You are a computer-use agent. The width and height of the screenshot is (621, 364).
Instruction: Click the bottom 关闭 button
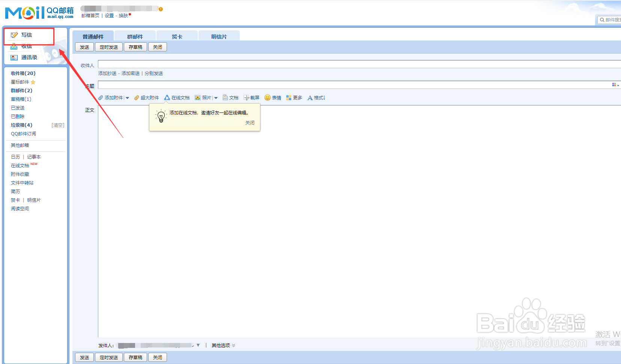(158, 357)
